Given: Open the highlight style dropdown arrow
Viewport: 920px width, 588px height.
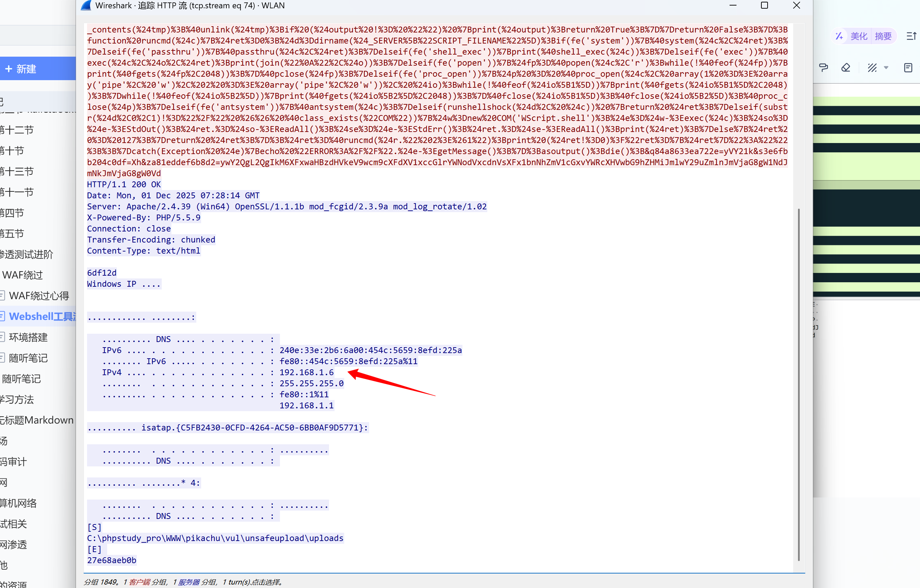Looking at the screenshot, I should pyautogui.click(x=886, y=68).
